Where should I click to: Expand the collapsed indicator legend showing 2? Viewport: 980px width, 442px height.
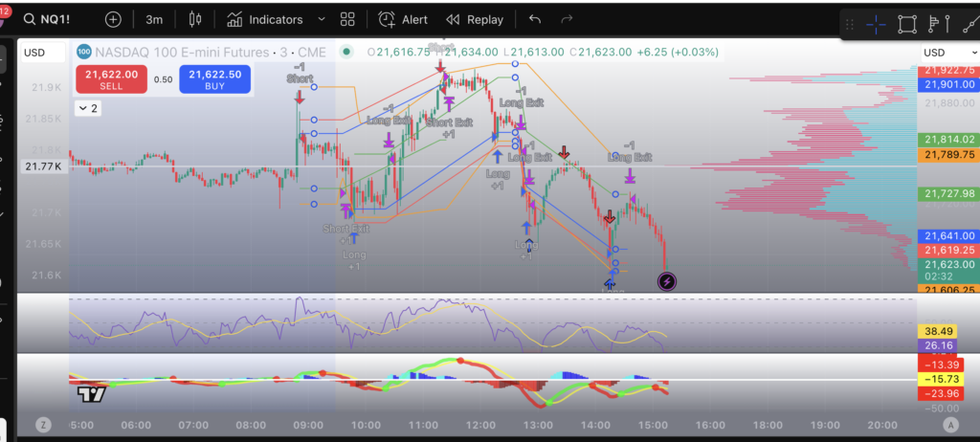87,108
